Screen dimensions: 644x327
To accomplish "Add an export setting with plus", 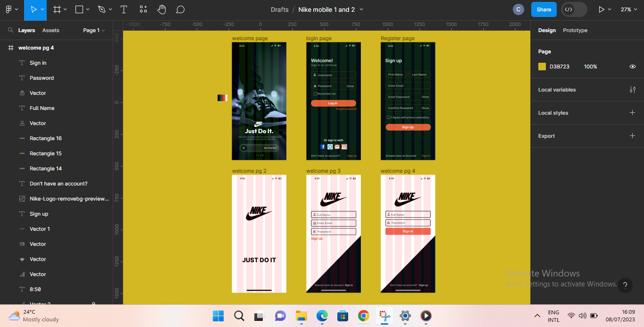I will tap(633, 136).
